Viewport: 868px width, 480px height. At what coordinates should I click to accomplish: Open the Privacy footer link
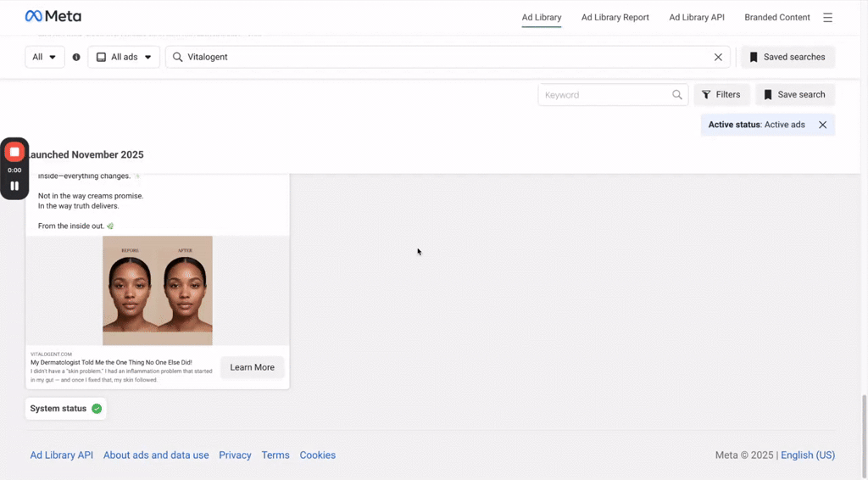pos(235,455)
